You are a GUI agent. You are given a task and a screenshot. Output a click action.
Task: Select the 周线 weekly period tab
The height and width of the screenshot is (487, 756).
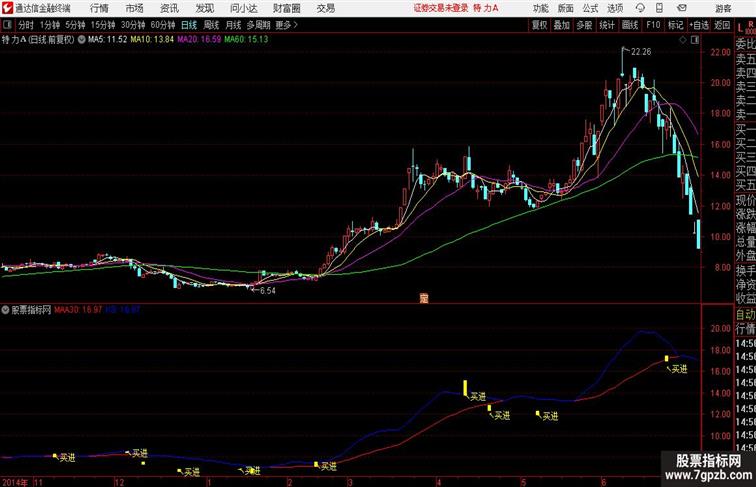tap(211, 25)
